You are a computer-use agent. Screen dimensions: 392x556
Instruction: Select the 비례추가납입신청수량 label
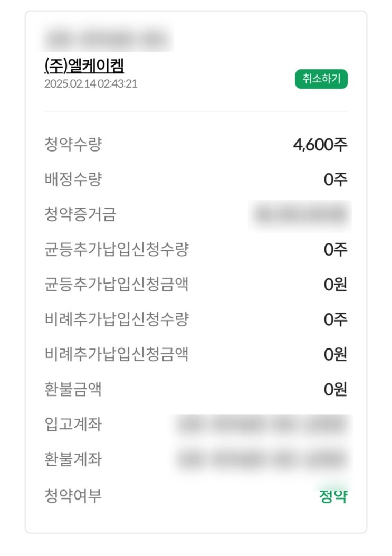tap(116, 319)
